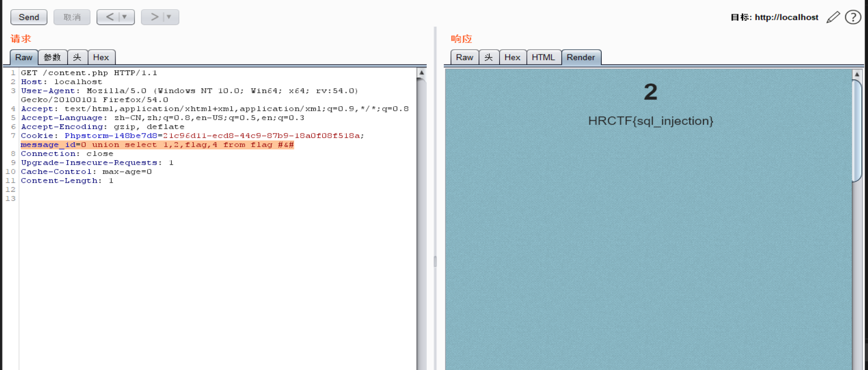868x370 pixels.
Task: Open the forward history dropdown arrow
Action: (170, 17)
